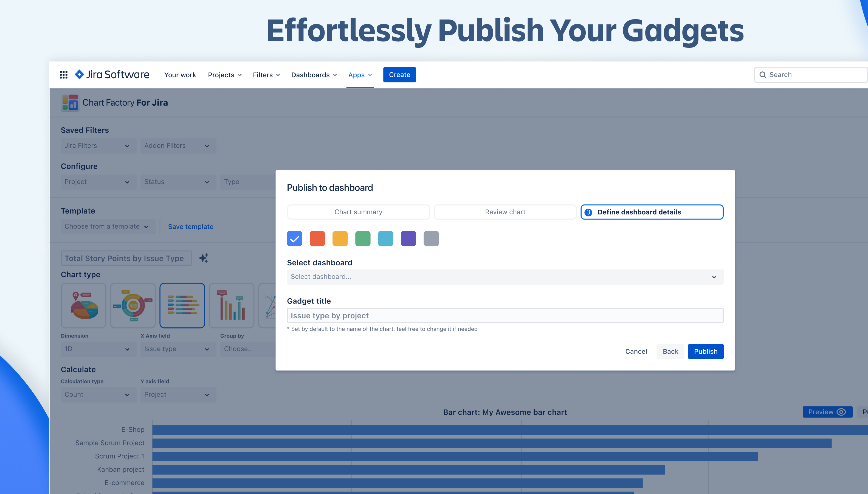This screenshot has height=494, width=868.
Task: Click the search magnifier icon
Action: point(763,75)
